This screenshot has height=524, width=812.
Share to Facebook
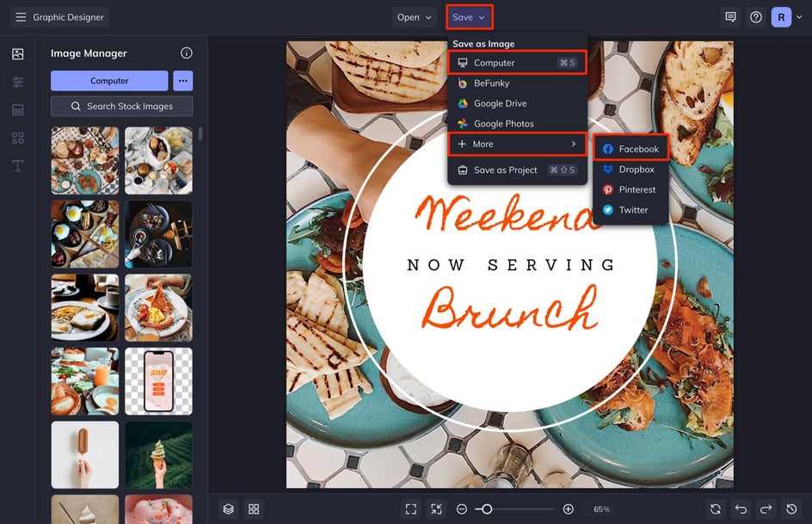coord(631,149)
